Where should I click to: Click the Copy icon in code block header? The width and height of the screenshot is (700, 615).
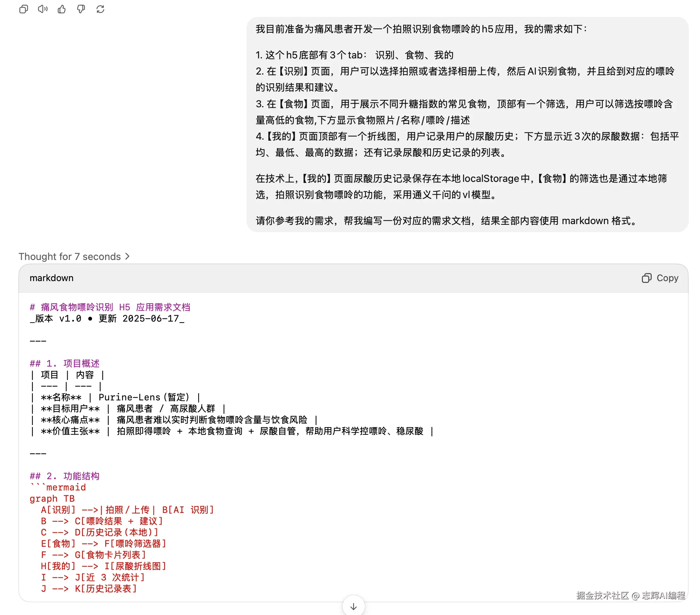tap(646, 278)
